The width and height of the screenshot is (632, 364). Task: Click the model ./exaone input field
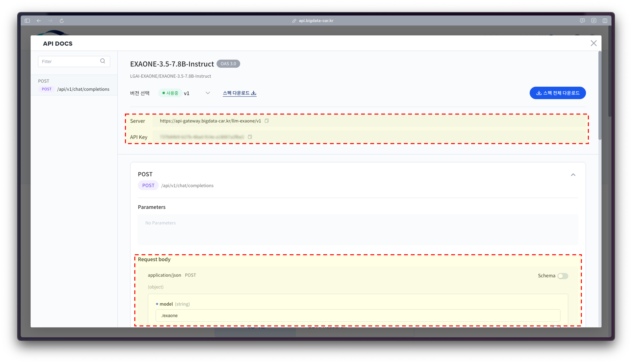358,315
